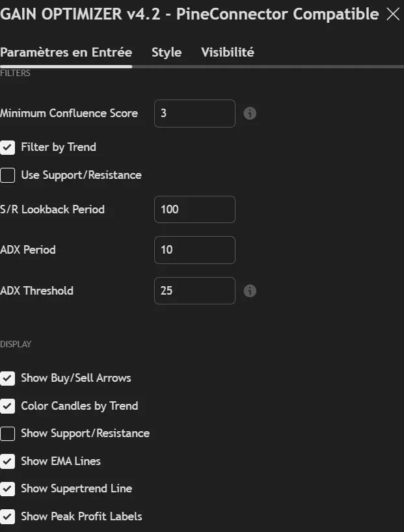Image resolution: width=404 pixels, height=532 pixels.
Task: Enable Show Support/Resistance display
Action: coord(8,433)
